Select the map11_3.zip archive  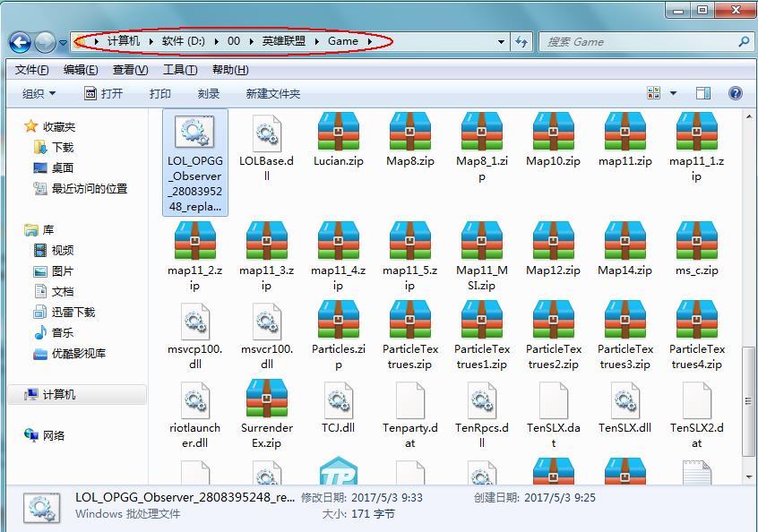266,256
